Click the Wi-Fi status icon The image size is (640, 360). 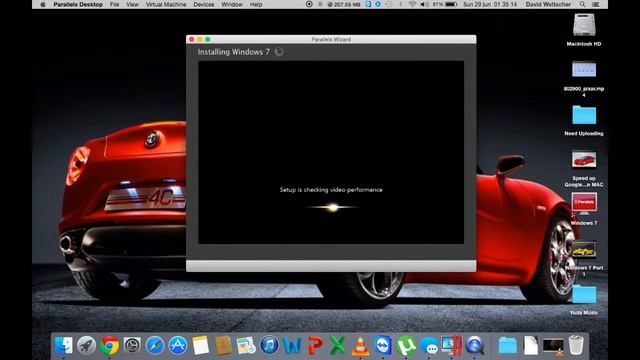[412, 4]
